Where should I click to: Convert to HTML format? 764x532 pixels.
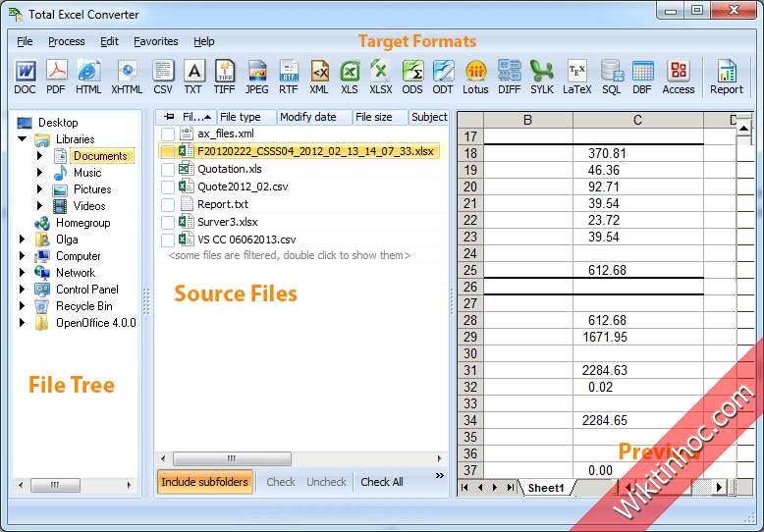pyautogui.click(x=88, y=77)
